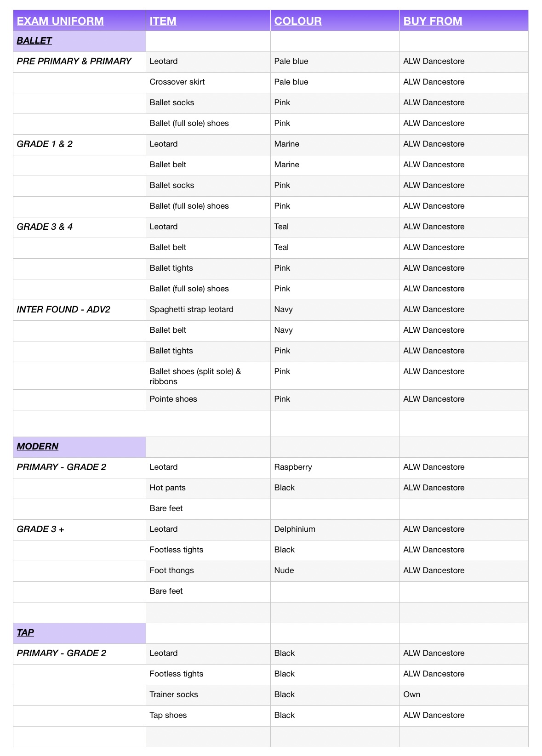
Task: Click the MODERN section heading
Action: coord(80,447)
